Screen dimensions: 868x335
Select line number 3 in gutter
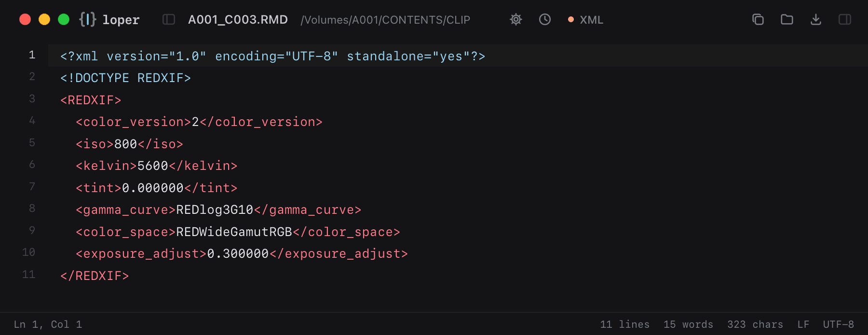pos(32,99)
